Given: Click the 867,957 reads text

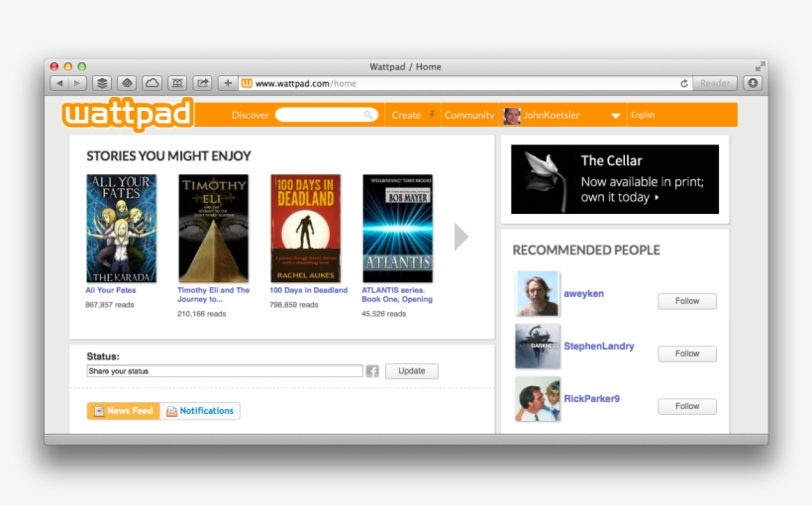Looking at the screenshot, I should click(x=109, y=305).
